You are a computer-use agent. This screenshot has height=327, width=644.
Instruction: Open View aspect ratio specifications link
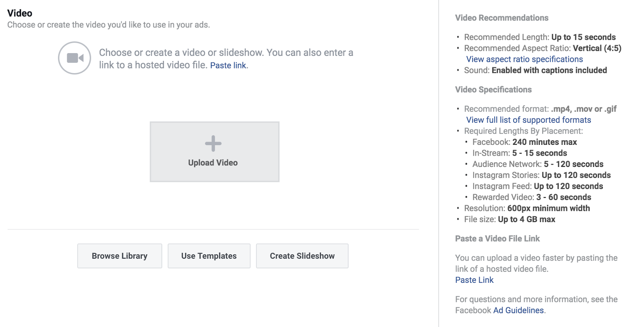[524, 59]
